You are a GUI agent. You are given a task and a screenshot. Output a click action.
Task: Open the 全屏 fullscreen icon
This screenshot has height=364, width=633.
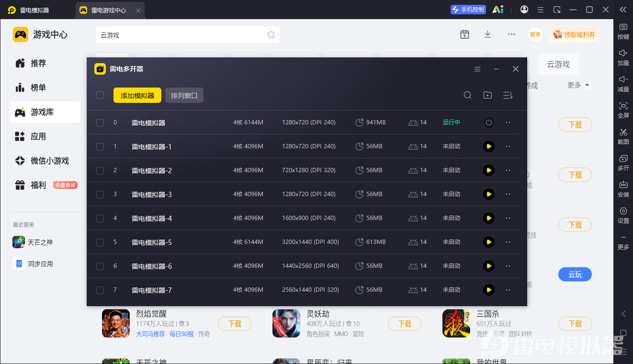(623, 106)
